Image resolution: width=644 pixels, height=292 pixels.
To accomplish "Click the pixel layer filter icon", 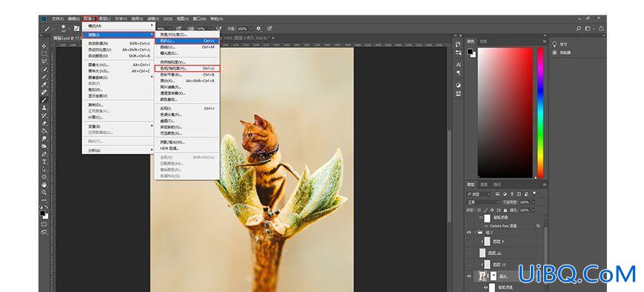I will tap(497, 193).
